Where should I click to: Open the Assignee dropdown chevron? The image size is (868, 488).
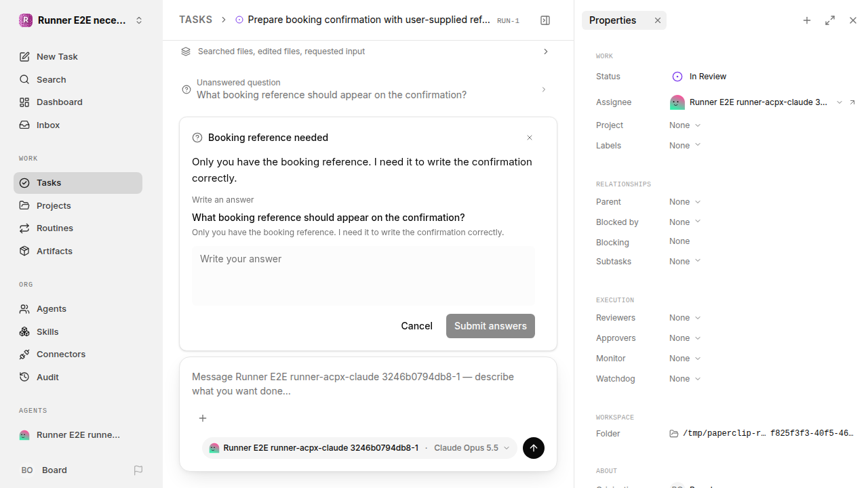[x=840, y=102]
